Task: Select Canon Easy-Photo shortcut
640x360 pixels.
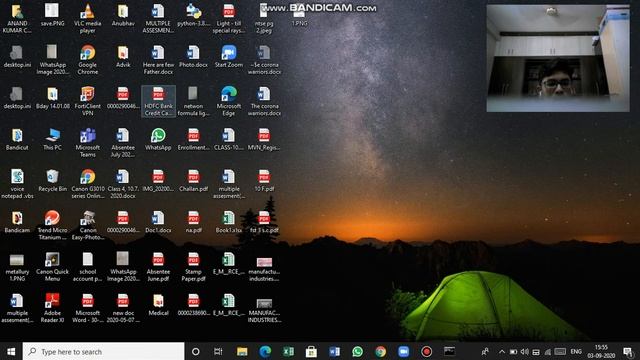Action: [x=87, y=225]
